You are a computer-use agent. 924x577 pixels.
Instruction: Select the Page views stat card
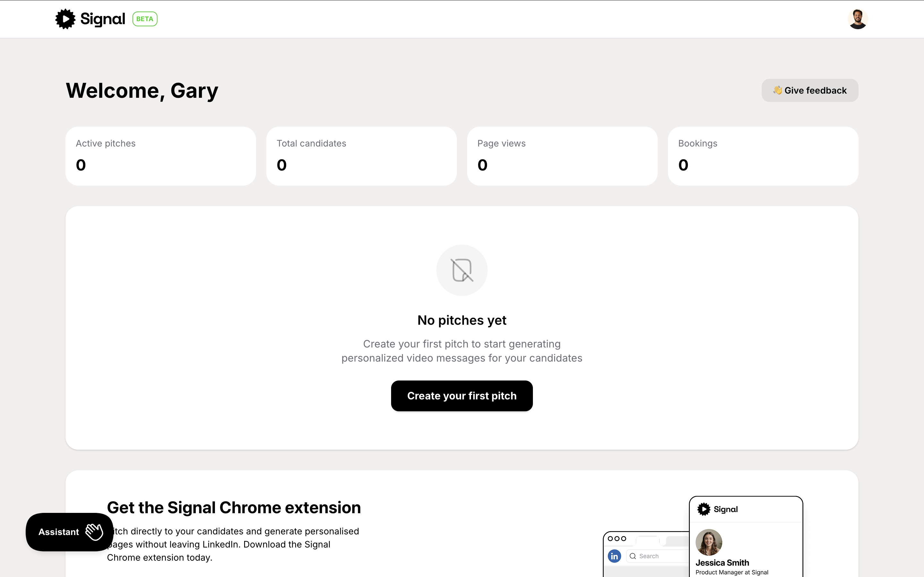point(562,156)
